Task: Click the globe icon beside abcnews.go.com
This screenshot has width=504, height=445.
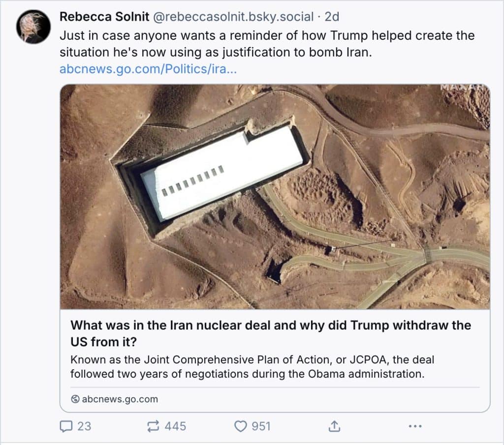Action: 75,399
